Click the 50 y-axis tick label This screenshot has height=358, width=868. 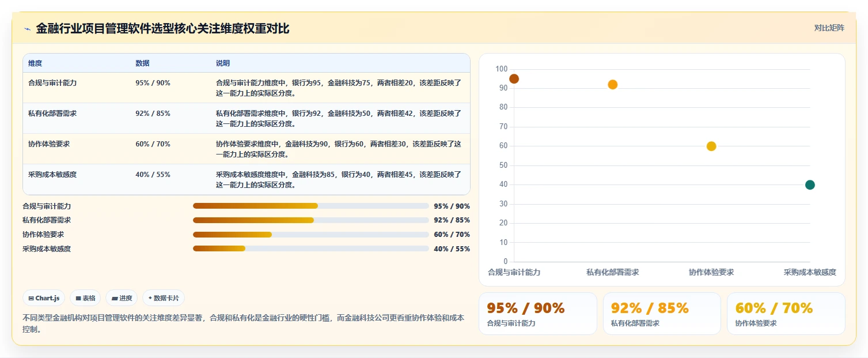point(503,165)
